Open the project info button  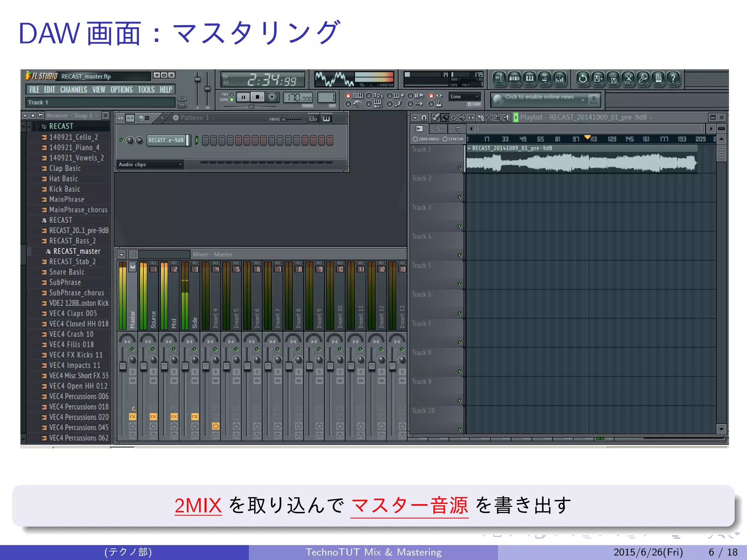(658, 79)
